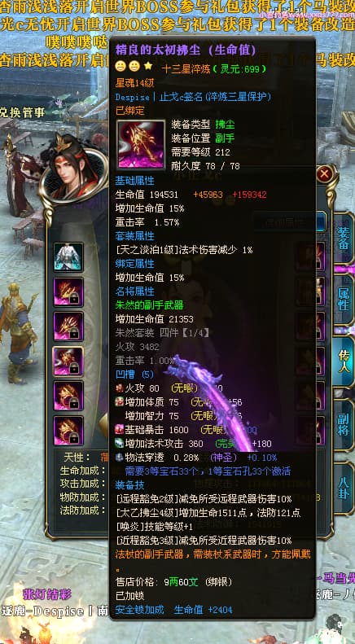Talk to the 兑换管事 NPC label
Image resolution: width=355 pixels, height=644 pixels.
(x=21, y=112)
